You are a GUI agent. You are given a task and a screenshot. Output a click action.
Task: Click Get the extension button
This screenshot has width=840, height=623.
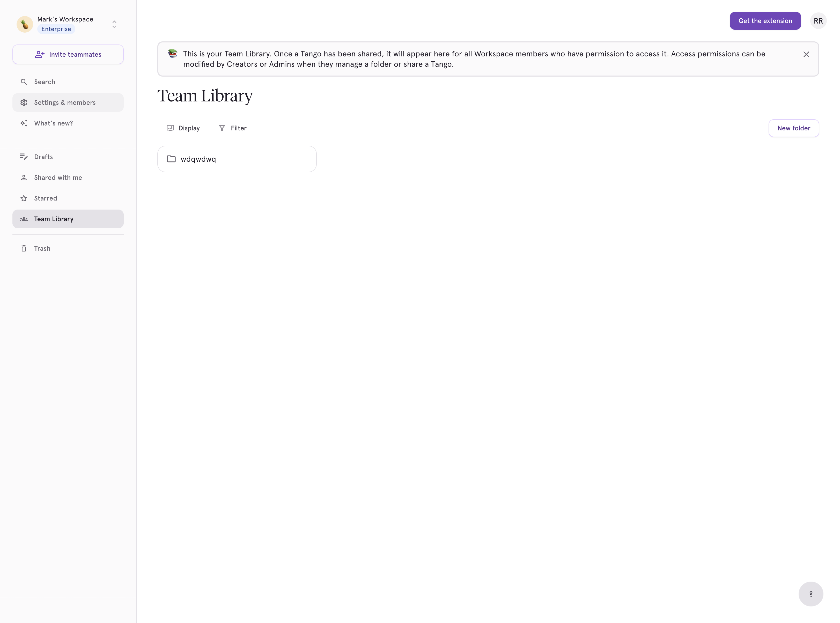(x=765, y=21)
